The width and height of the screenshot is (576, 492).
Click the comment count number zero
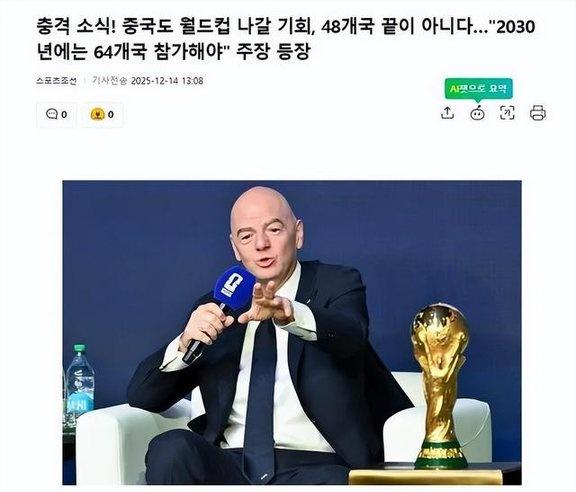pos(64,115)
